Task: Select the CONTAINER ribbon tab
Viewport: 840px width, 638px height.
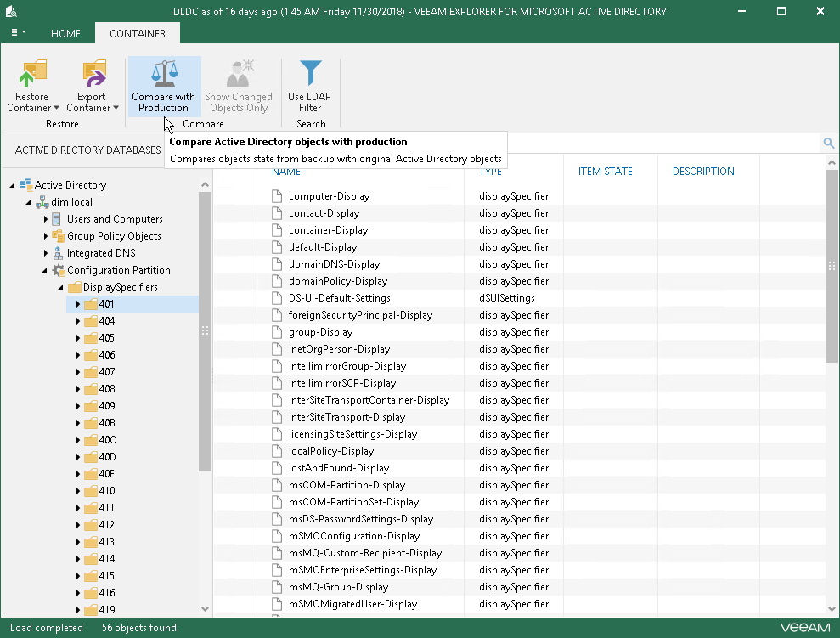Action: pyautogui.click(x=138, y=33)
